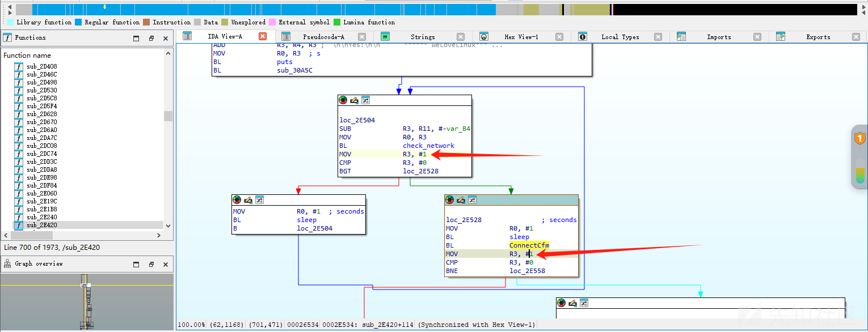Viewport: 868px width, 332px height.
Task: Open the Local Types tab
Action: pos(620,37)
